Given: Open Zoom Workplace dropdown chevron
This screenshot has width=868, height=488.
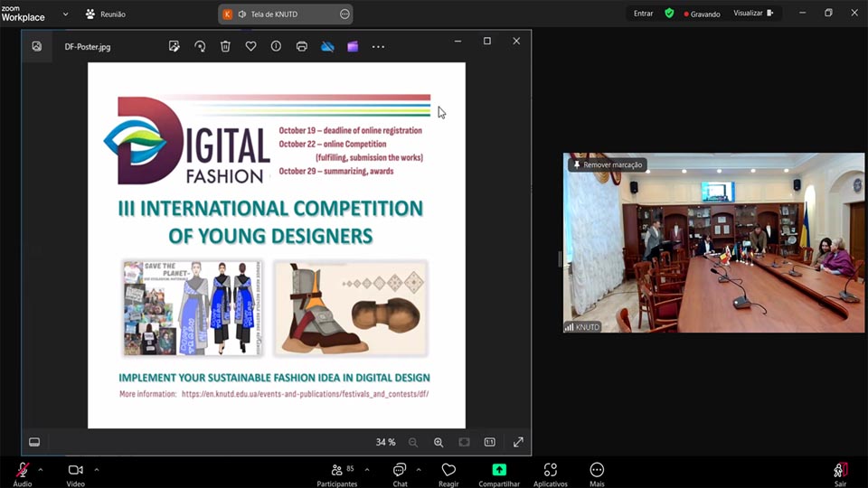Looking at the screenshot, I should 65,14.
